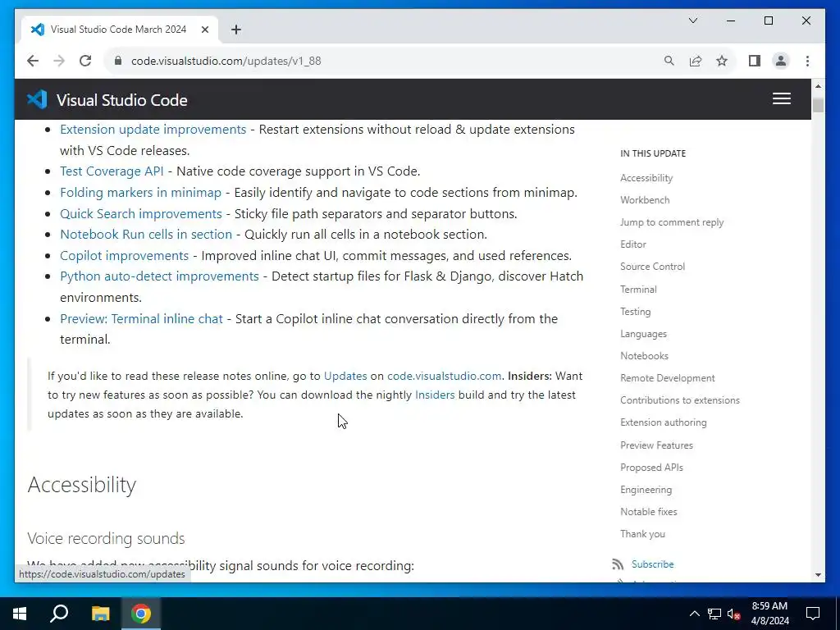Click the page scrollbar up arrow
840x630 pixels.
pos(818,86)
